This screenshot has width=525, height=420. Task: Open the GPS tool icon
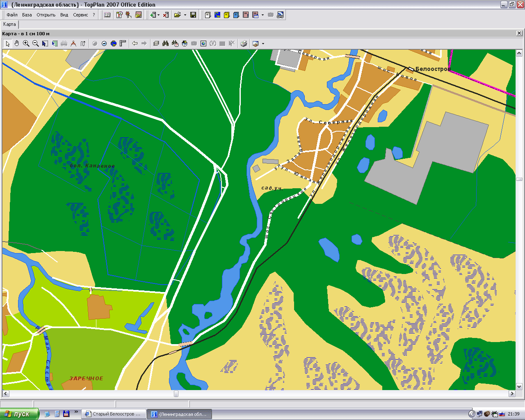click(x=280, y=15)
